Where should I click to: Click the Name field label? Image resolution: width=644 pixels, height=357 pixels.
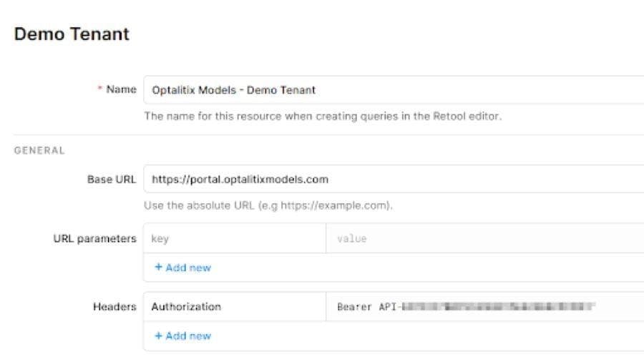pos(121,89)
